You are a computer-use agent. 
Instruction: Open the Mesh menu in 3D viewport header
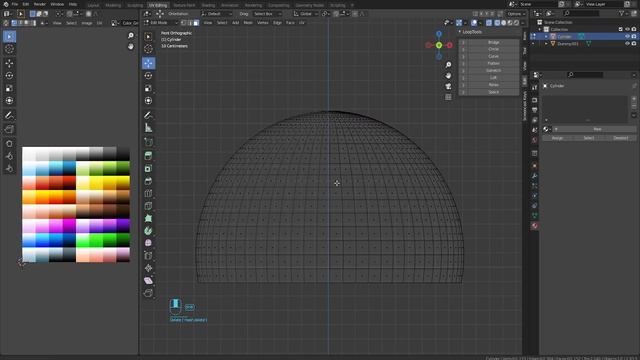pos(248,23)
